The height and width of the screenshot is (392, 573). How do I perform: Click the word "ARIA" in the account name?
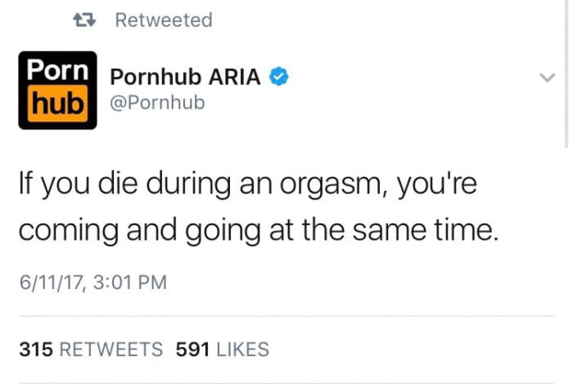tap(234, 77)
